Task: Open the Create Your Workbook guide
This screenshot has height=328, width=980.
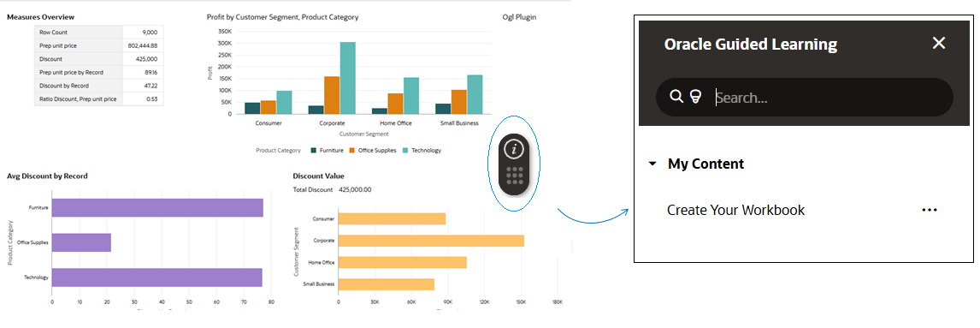Action: [x=735, y=211]
